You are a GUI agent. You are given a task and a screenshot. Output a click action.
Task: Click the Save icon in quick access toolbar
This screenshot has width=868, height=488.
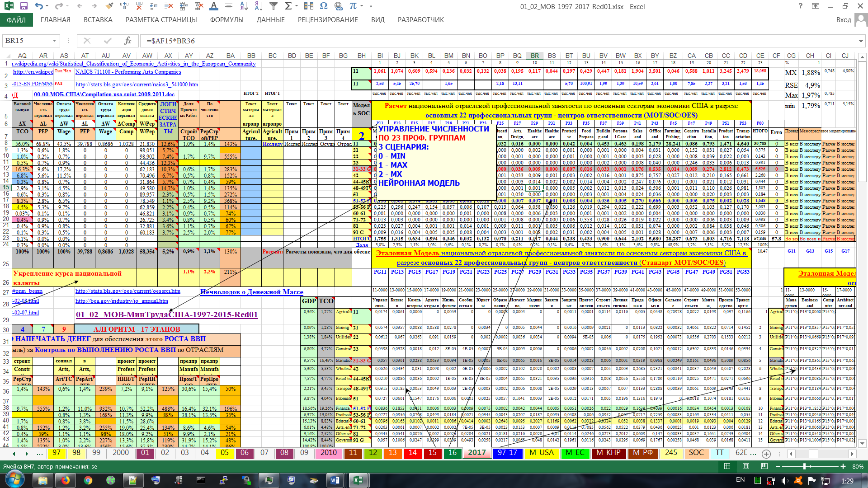coord(24,6)
